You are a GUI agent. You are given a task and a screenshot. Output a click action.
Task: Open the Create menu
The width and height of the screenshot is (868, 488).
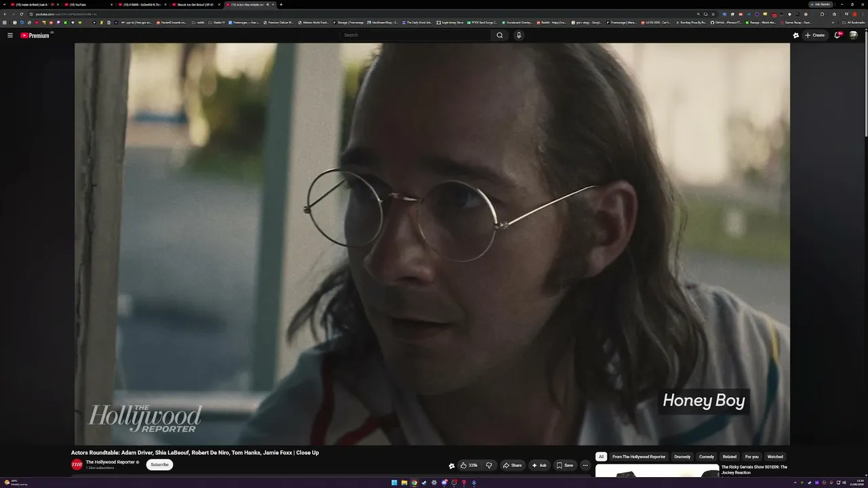tap(814, 35)
